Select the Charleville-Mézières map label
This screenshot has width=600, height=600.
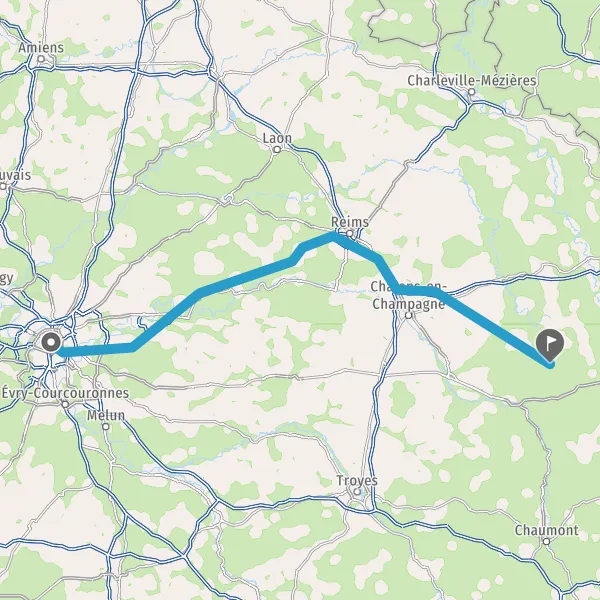pyautogui.click(x=471, y=81)
